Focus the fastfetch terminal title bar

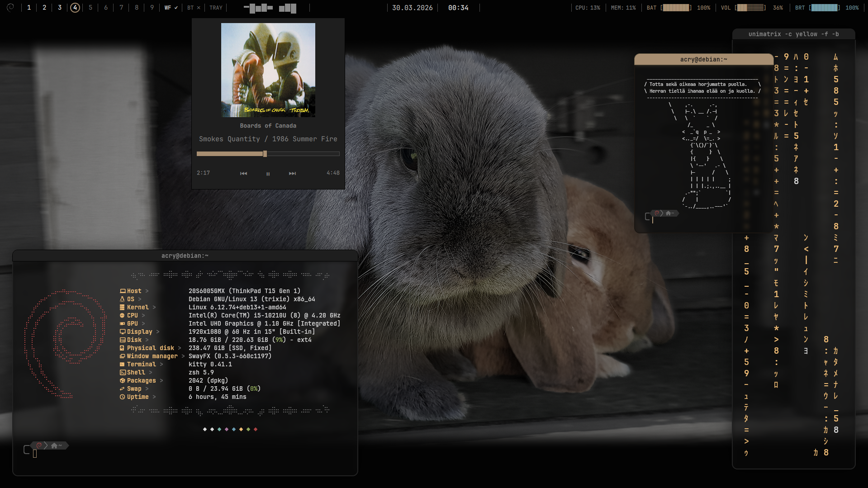pos(185,256)
